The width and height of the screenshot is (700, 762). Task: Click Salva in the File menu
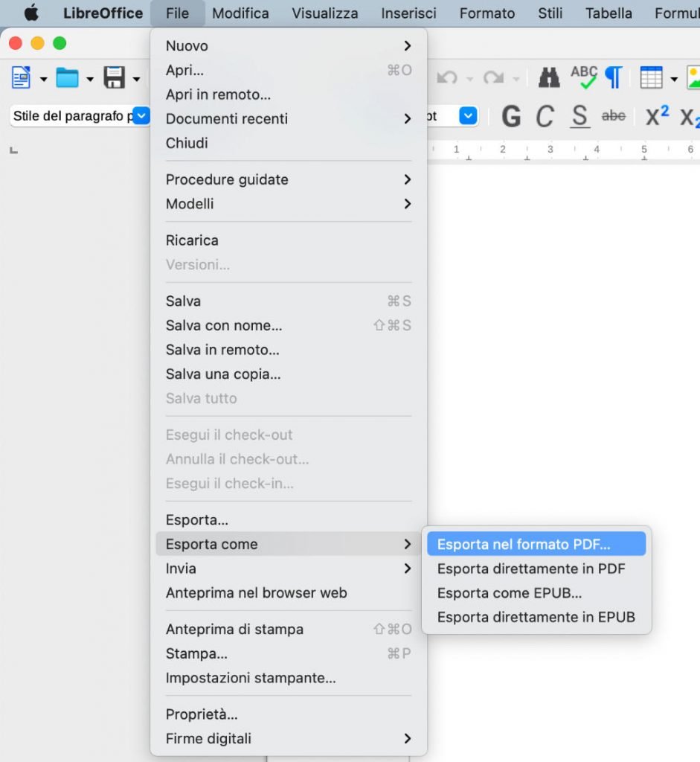pyautogui.click(x=289, y=301)
